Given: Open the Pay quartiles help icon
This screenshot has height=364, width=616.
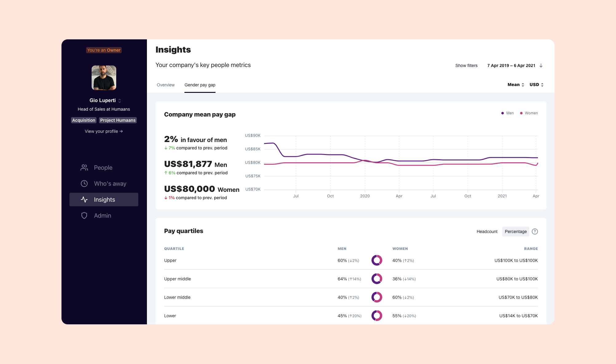Looking at the screenshot, I should 535,231.
